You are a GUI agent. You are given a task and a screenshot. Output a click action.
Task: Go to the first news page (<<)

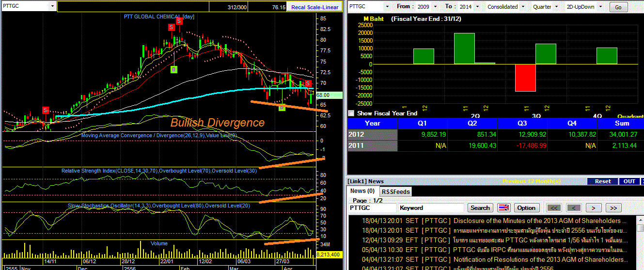[x=555, y=208]
